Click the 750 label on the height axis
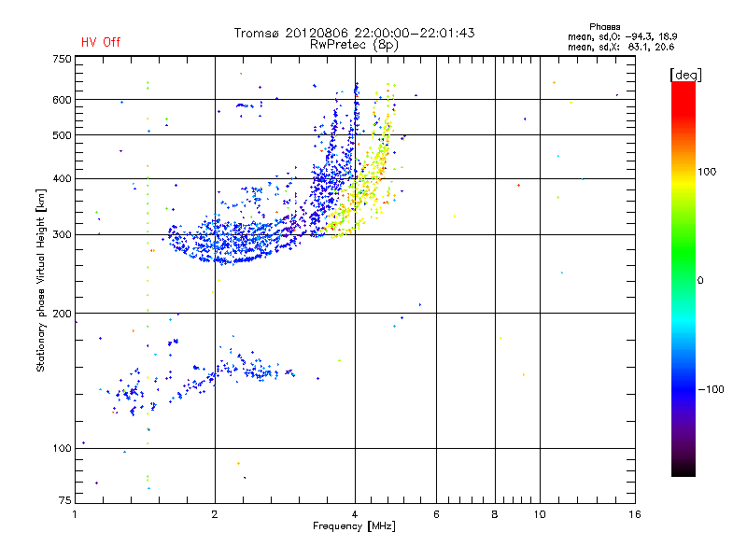The width and height of the screenshot is (747, 560). coord(62,59)
